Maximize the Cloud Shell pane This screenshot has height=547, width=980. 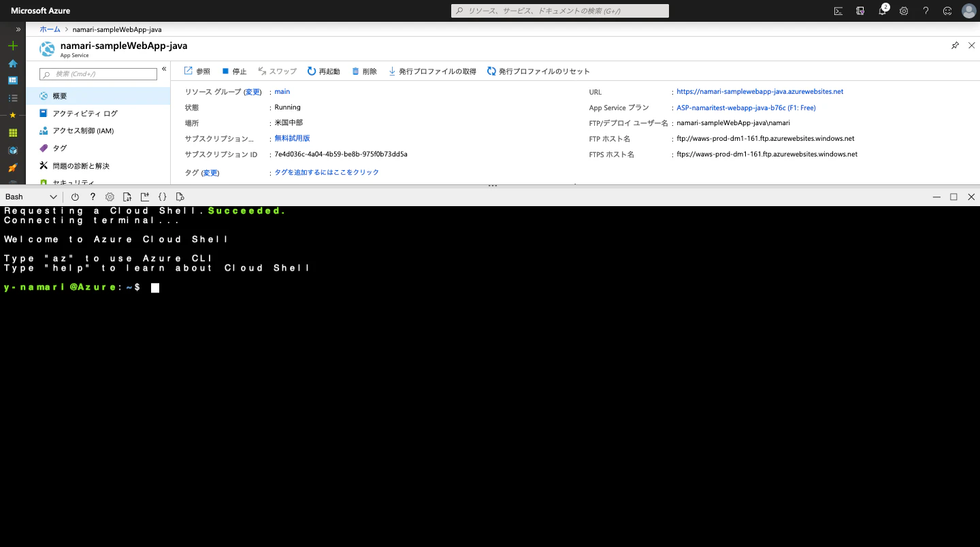953,197
